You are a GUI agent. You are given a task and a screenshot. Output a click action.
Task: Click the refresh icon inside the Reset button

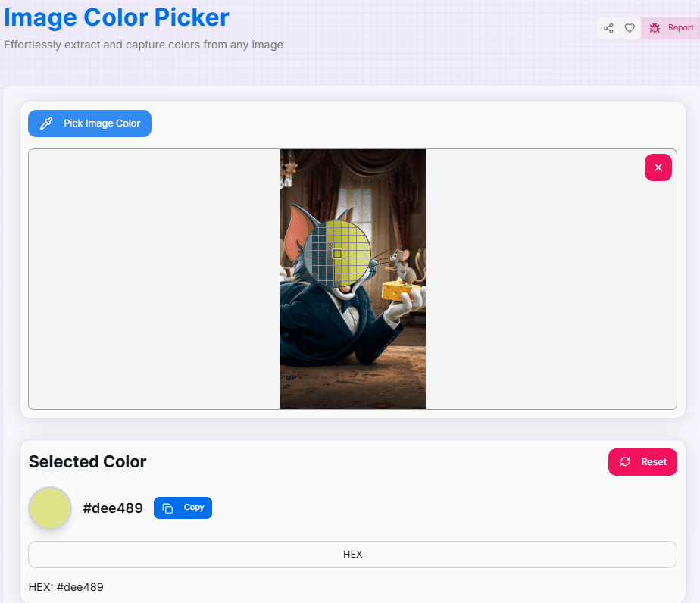[x=624, y=461]
